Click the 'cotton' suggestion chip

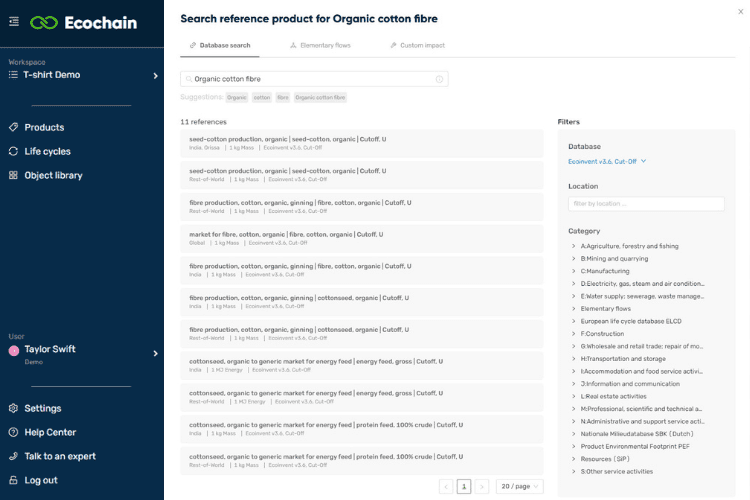(x=262, y=97)
